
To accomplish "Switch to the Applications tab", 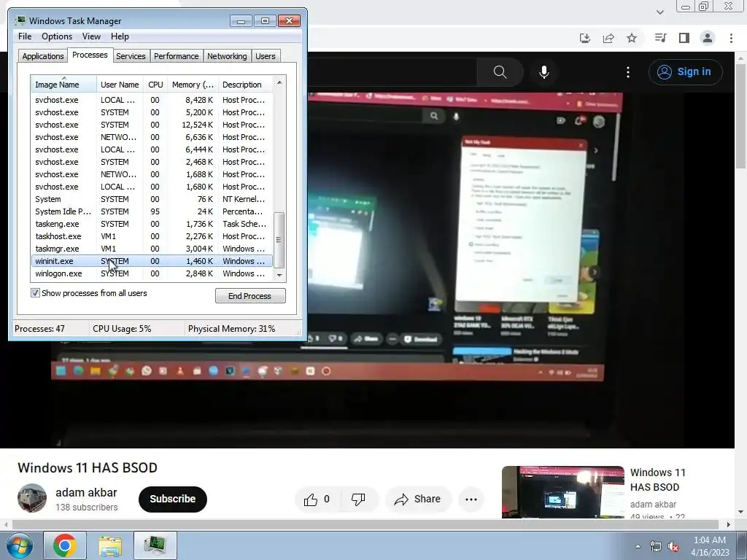I will [x=42, y=56].
